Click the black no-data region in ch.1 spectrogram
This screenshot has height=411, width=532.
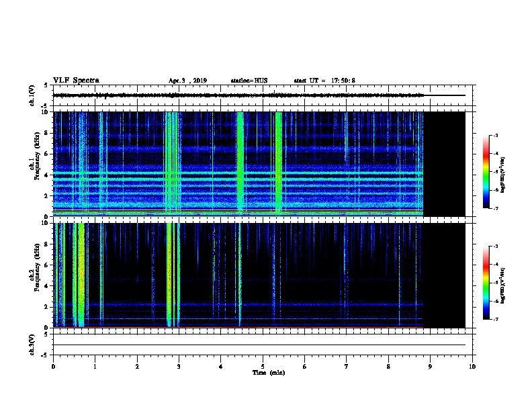[x=445, y=164]
